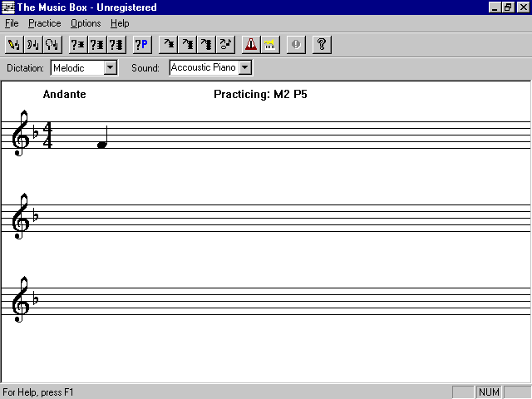
Task: Click the arrow with single note icon
Action: tap(169, 44)
